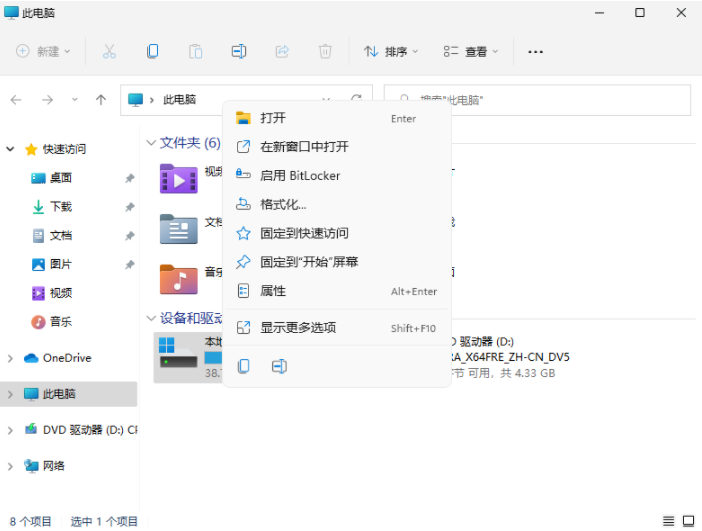
Task: Click the copy icon at the context menu bottom
Action: click(243, 367)
